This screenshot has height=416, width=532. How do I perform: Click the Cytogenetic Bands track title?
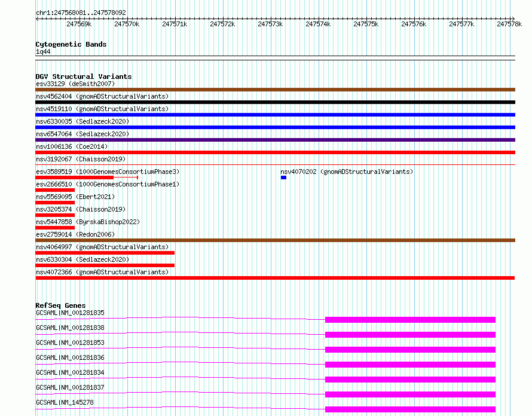point(71,44)
